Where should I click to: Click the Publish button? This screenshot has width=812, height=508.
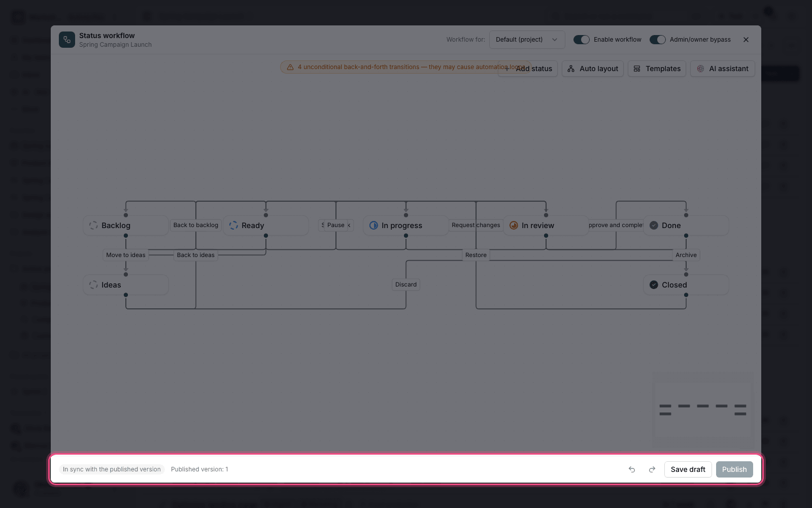pyautogui.click(x=734, y=469)
